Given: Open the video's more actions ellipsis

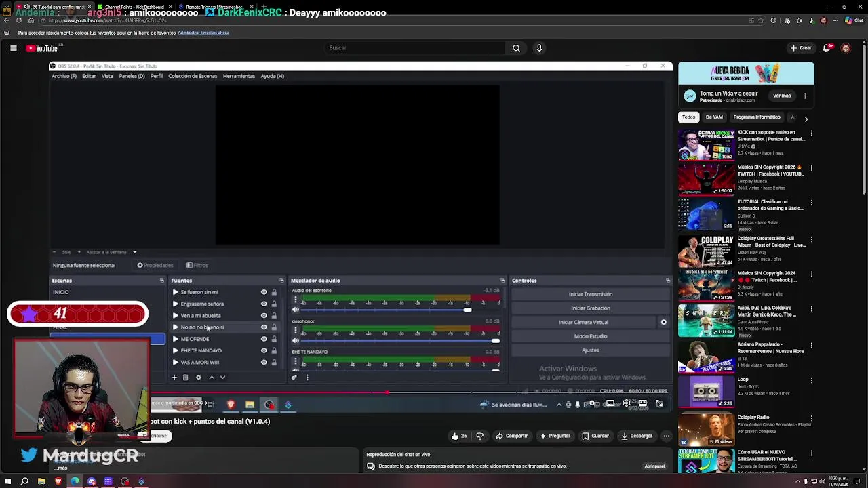Looking at the screenshot, I should [667, 436].
